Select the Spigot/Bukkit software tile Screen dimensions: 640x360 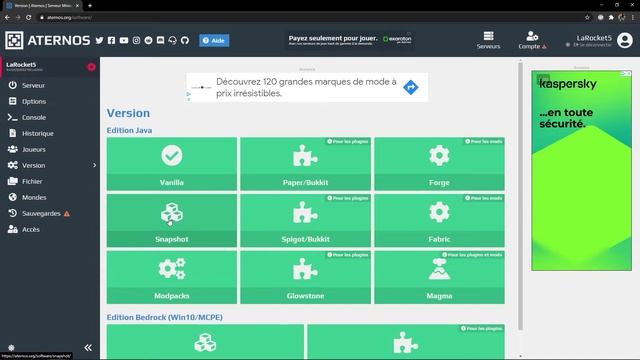tap(305, 220)
